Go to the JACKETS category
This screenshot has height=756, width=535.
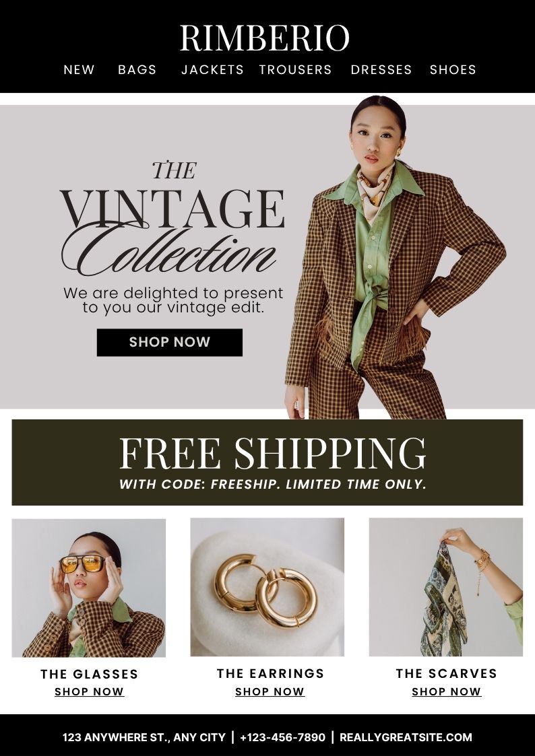click(212, 69)
